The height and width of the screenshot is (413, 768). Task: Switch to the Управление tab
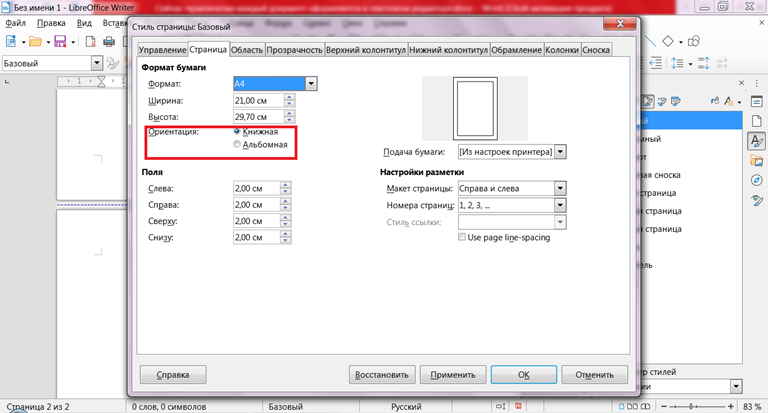tap(163, 50)
